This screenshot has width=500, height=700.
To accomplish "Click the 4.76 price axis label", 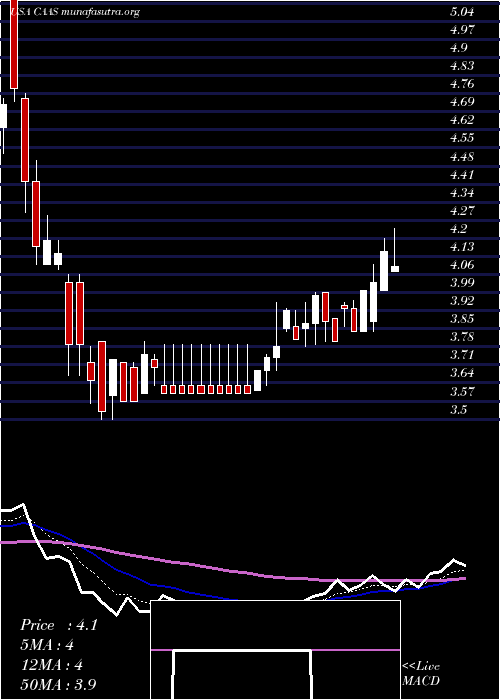I will [462, 84].
